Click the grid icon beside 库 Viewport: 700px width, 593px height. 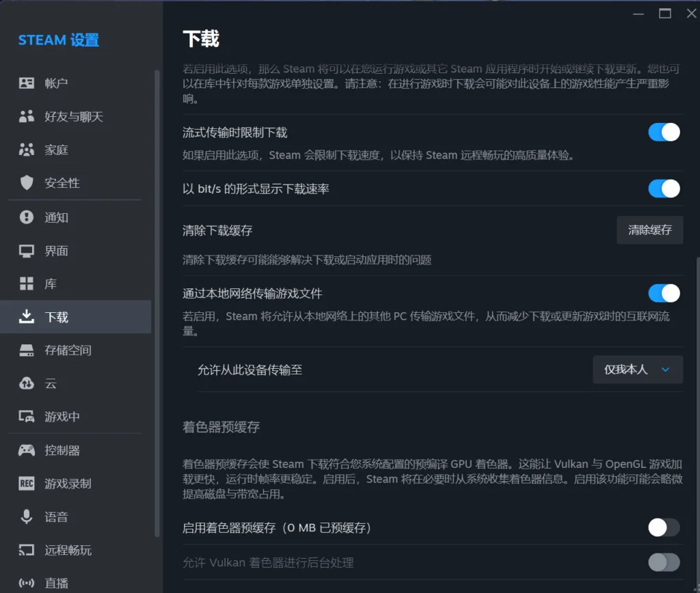click(x=27, y=284)
